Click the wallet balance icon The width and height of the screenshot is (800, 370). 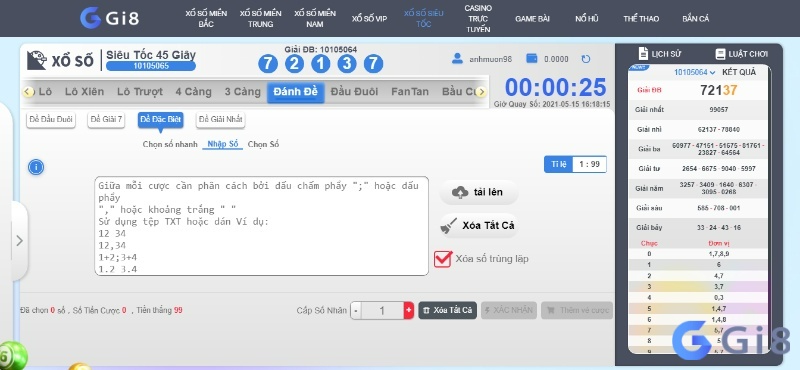click(532, 59)
